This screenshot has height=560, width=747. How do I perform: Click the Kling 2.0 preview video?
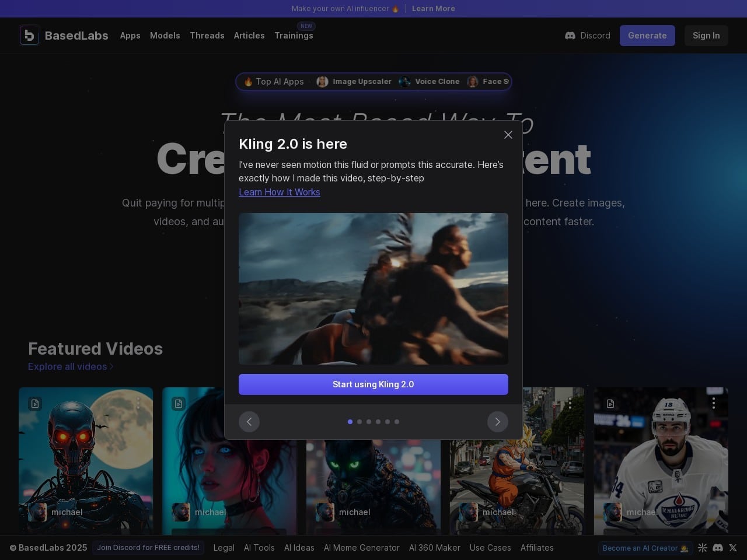point(373,289)
